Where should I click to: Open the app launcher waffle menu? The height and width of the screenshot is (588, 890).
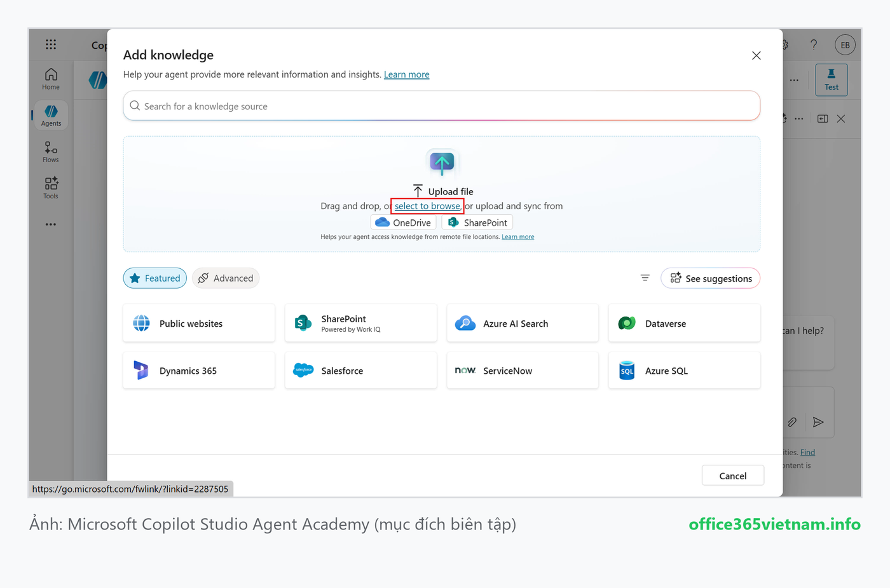(x=51, y=44)
